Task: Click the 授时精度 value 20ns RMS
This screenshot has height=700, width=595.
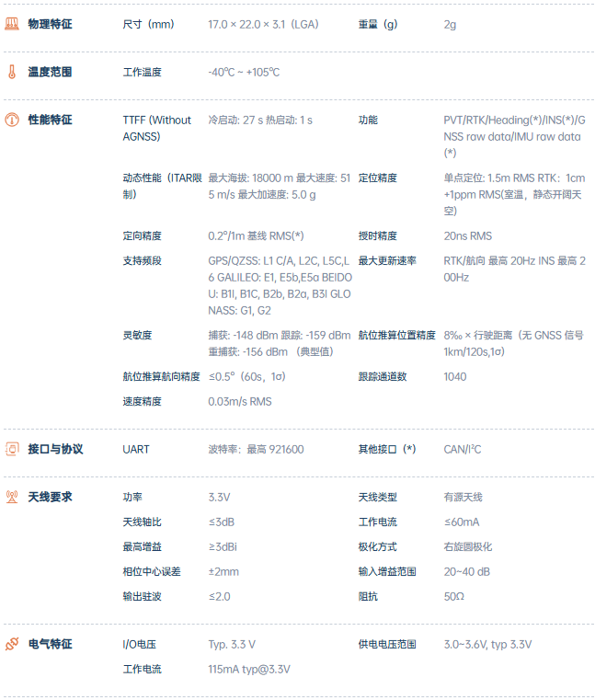Action: click(467, 235)
